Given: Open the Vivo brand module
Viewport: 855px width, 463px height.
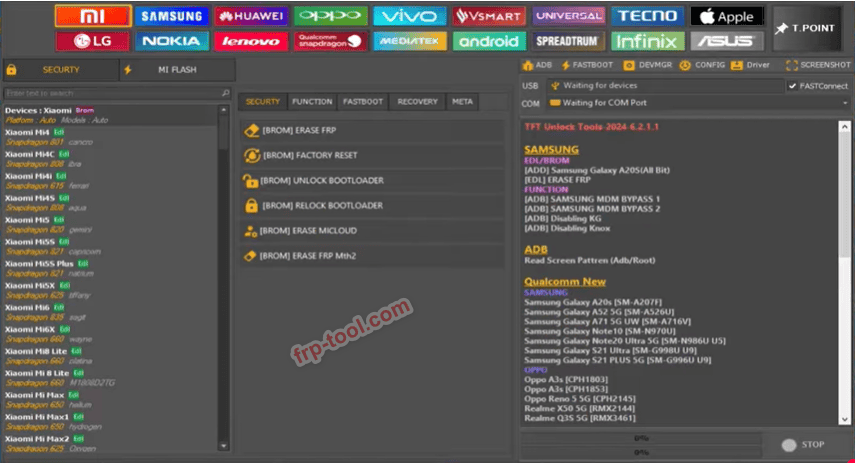Looking at the screenshot, I should 410,16.
